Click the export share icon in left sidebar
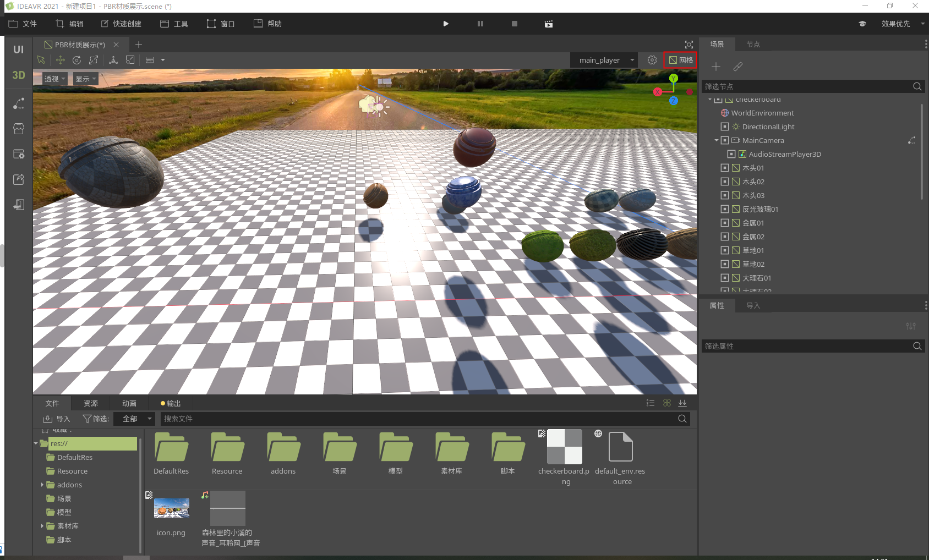The width and height of the screenshot is (929, 560). pos(19,179)
